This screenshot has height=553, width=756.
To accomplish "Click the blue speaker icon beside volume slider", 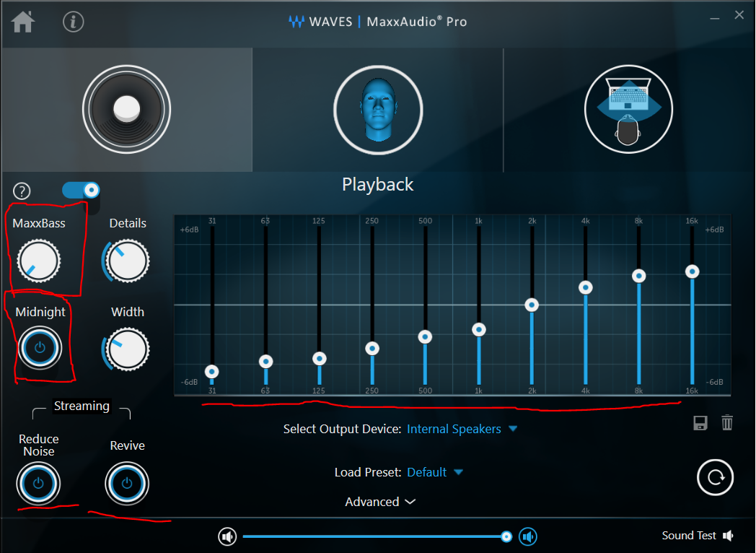I will tap(527, 536).
